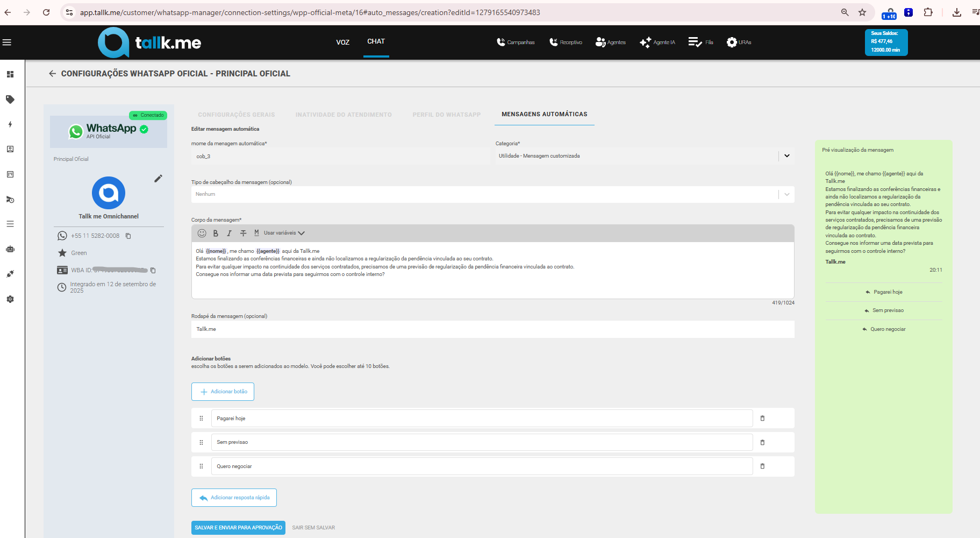
Task: Open the browser extensions puzzle icon
Action: click(928, 12)
